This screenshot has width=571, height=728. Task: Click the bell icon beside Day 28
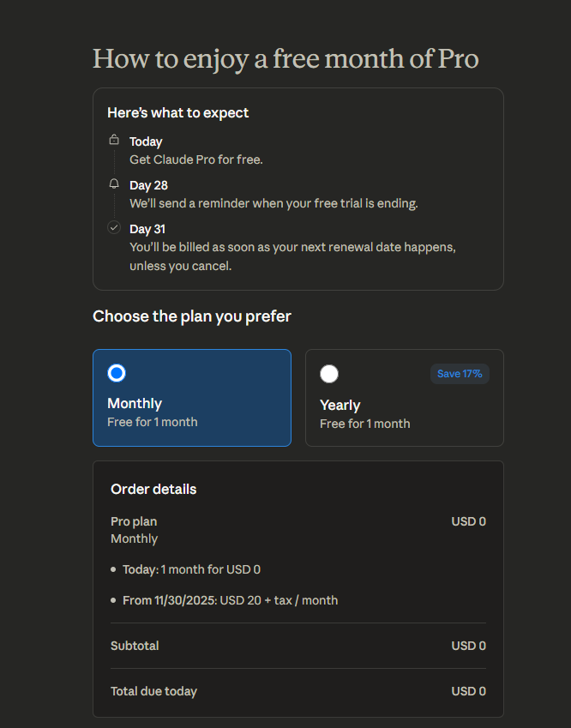click(x=114, y=184)
